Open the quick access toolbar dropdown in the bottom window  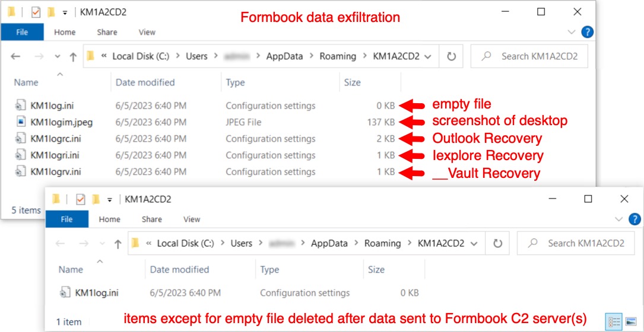[x=110, y=200]
